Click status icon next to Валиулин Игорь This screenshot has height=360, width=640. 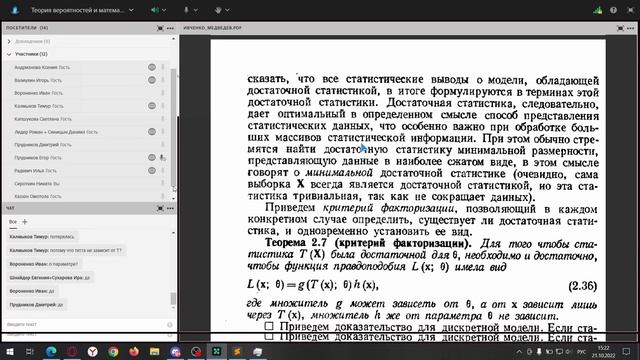(x=152, y=80)
